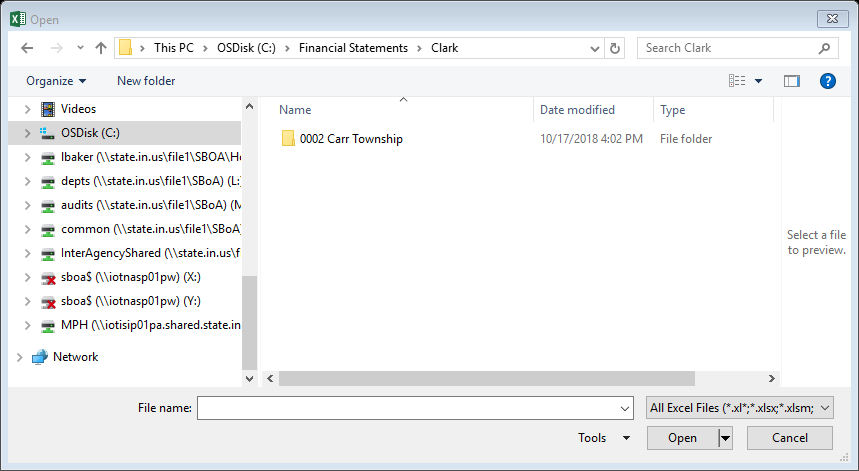Open the split arrow beside Open button
This screenshot has width=859, height=471.
(x=725, y=438)
